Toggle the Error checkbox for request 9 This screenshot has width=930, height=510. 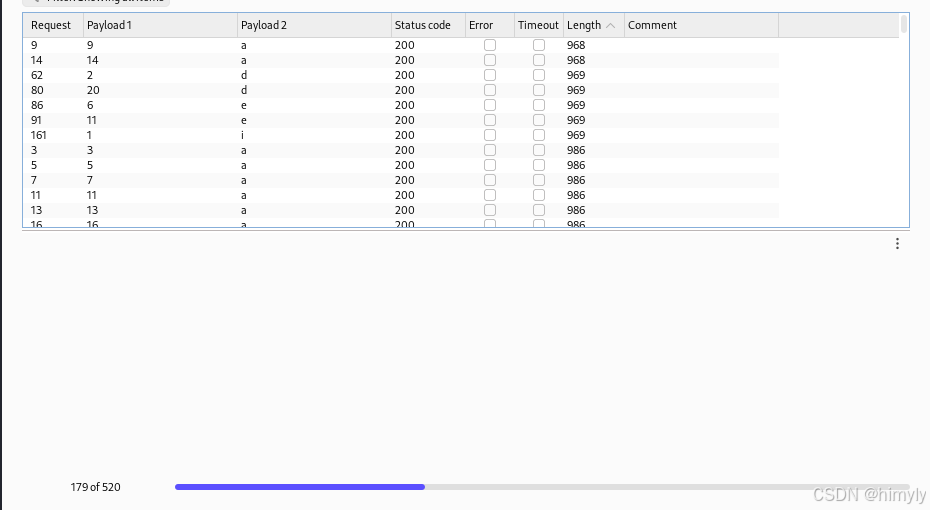tap(490, 45)
